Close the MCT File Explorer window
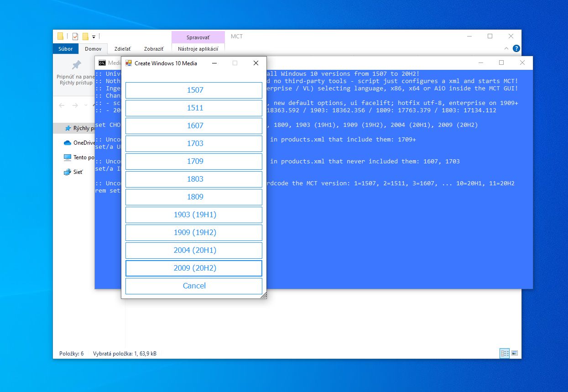568x392 pixels. click(x=511, y=37)
